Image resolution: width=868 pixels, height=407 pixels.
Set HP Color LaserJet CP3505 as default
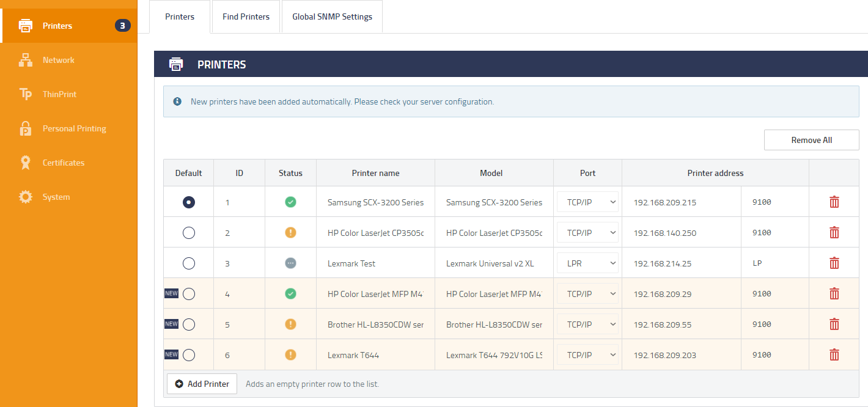[x=189, y=232]
